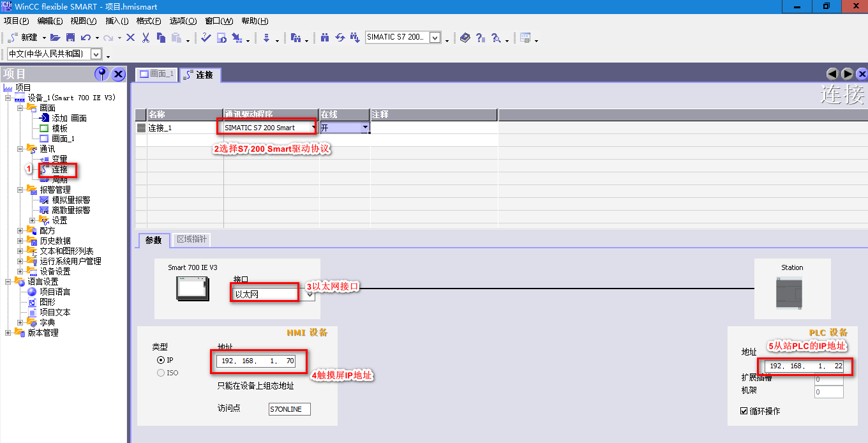
Task: Select the ISO type radio button
Action: [x=161, y=373]
